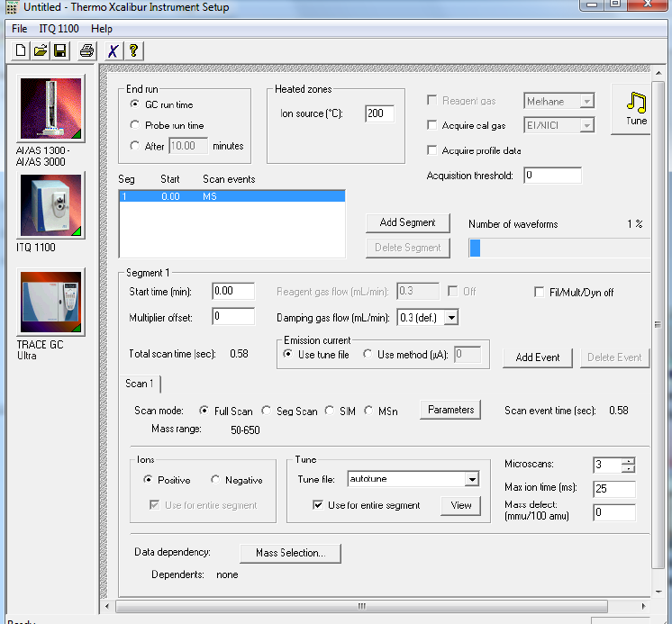Click the Save disk toolbar icon
The height and width of the screenshot is (624, 672).
(59, 50)
